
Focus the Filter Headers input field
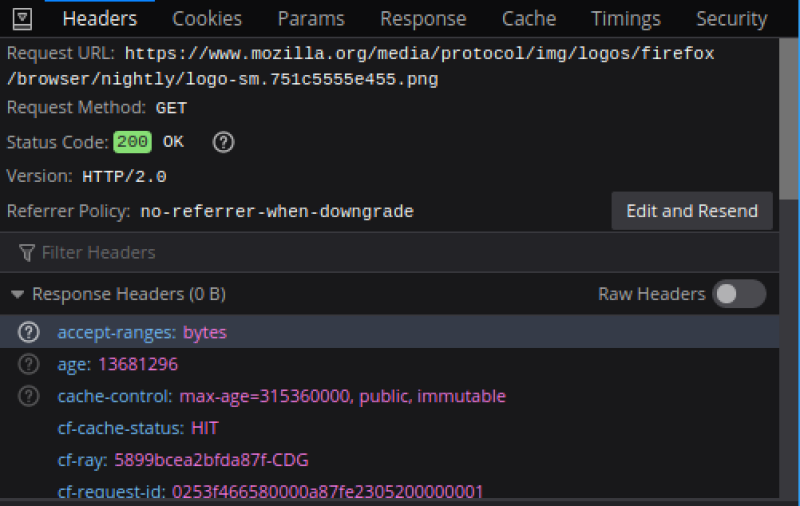click(x=389, y=252)
